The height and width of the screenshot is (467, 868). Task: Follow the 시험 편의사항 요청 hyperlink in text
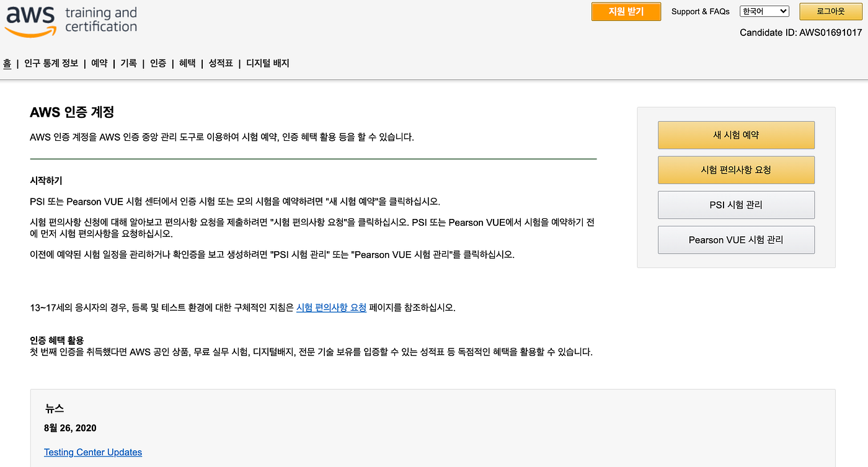pyautogui.click(x=331, y=308)
